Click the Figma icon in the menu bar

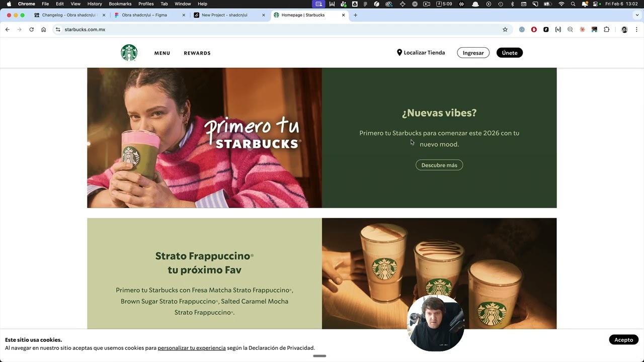click(366, 4)
